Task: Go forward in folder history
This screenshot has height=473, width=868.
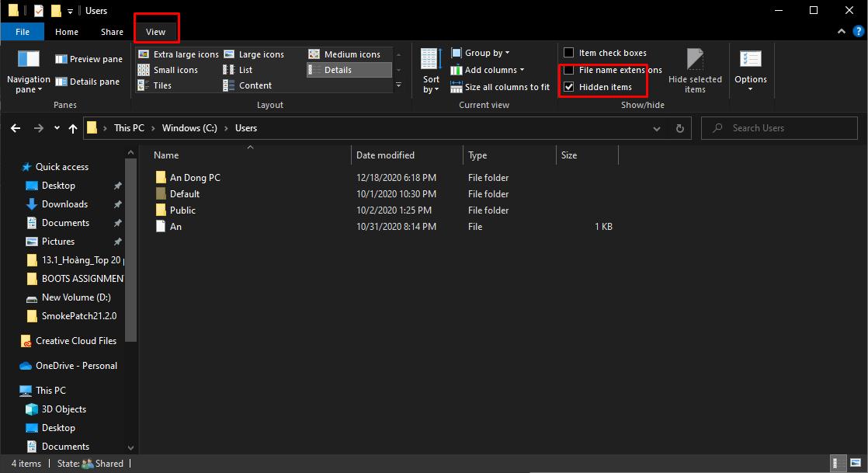Action: 38,128
